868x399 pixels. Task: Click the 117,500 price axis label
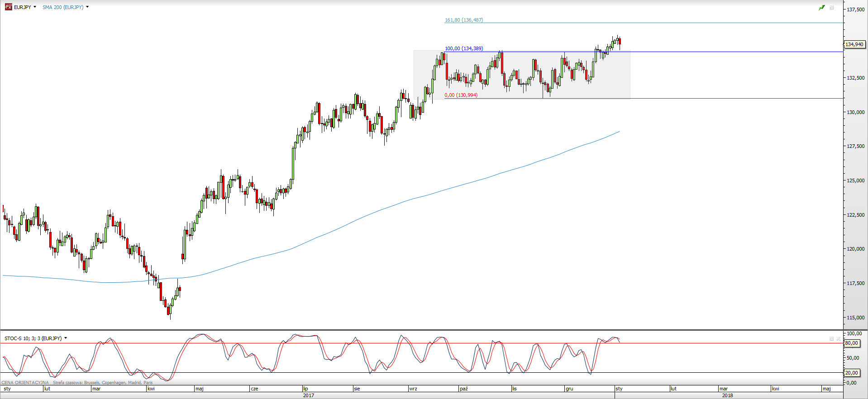[856, 283]
